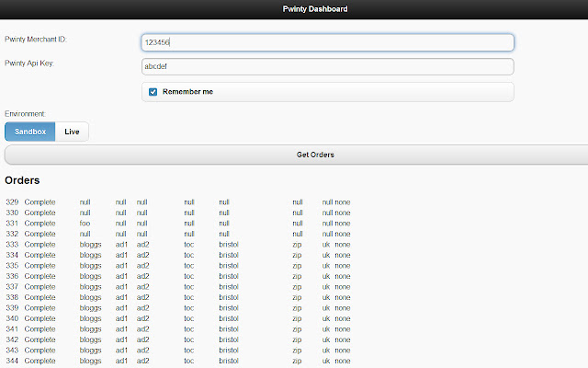
Task: Click order number 343
Action: click(12, 350)
